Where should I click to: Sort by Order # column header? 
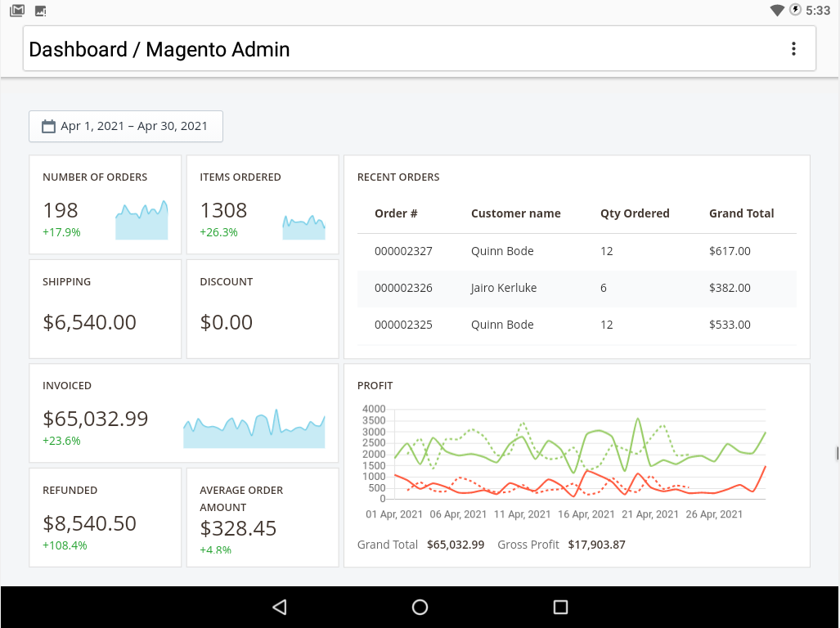(396, 213)
